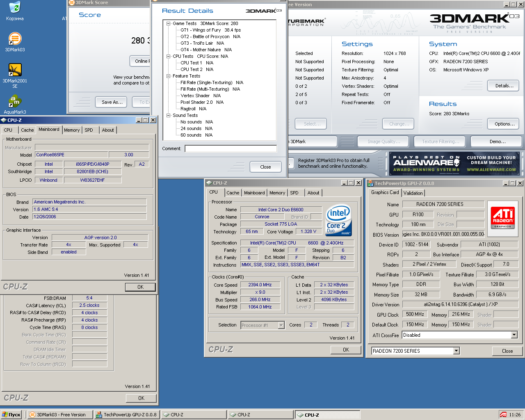Collapse the Game Tests tree node

click(x=168, y=23)
